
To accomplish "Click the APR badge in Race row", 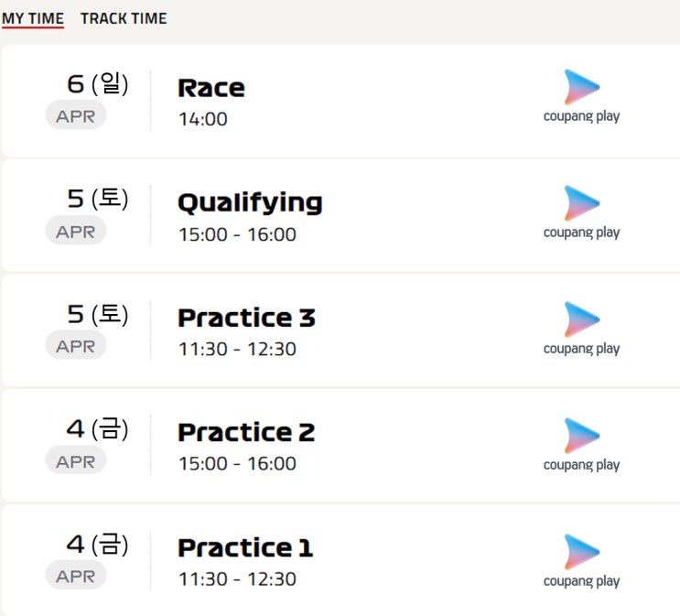I will tap(76, 115).
